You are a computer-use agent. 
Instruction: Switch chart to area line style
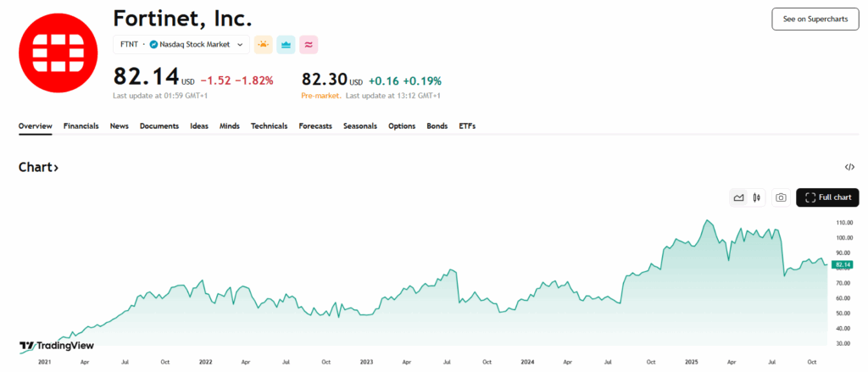click(738, 197)
